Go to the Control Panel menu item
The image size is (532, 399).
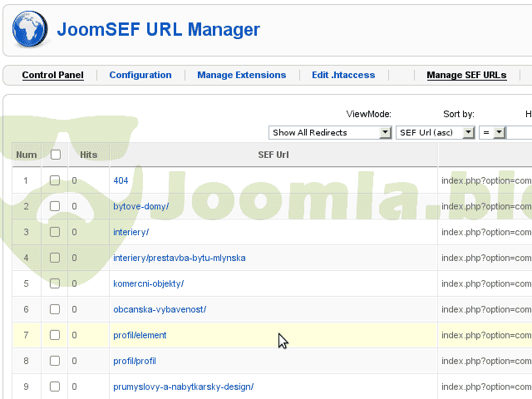[x=52, y=75]
